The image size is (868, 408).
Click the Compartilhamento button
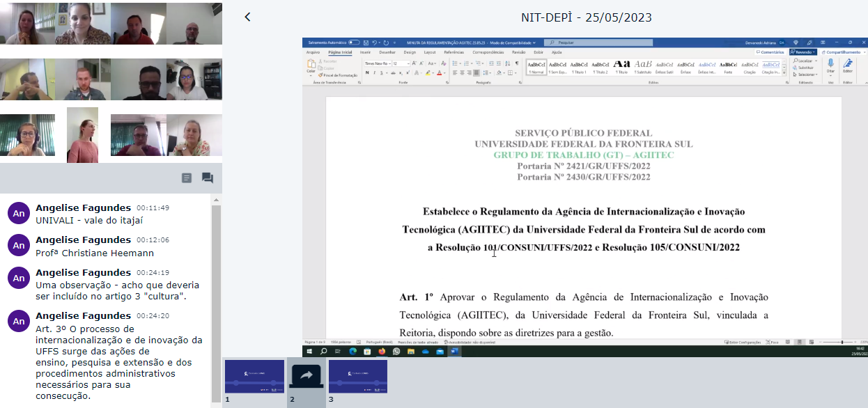click(x=843, y=52)
